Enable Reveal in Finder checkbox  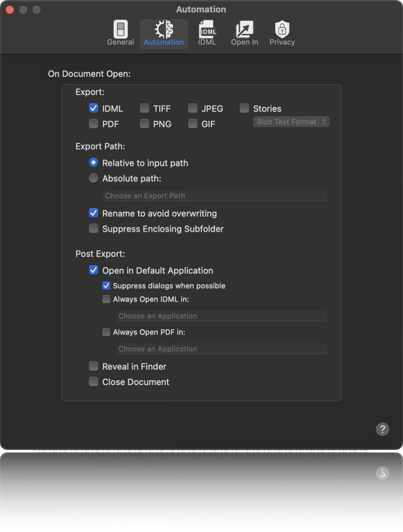[x=93, y=366]
